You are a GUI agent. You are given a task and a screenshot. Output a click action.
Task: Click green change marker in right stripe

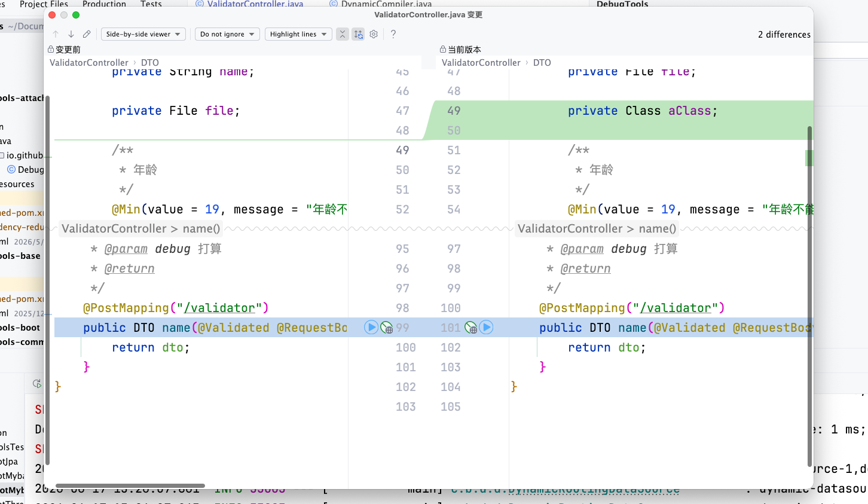[809, 158]
